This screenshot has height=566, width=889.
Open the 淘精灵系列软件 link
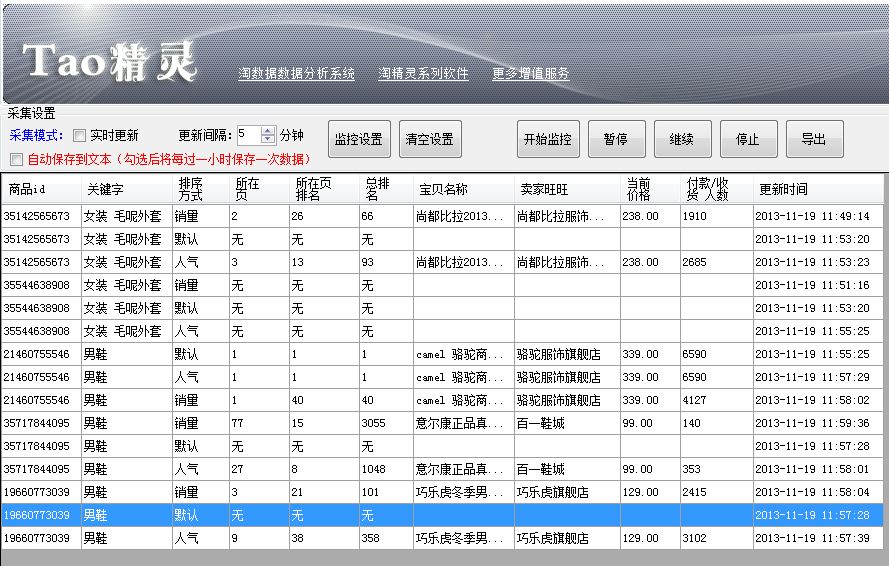pos(423,74)
